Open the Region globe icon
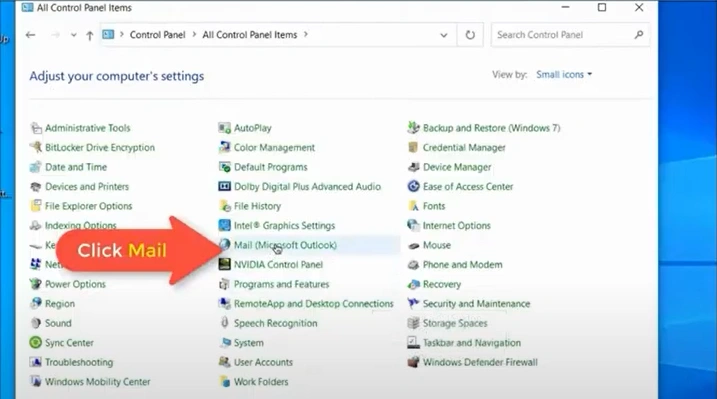The height and width of the screenshot is (399, 717). (36, 303)
